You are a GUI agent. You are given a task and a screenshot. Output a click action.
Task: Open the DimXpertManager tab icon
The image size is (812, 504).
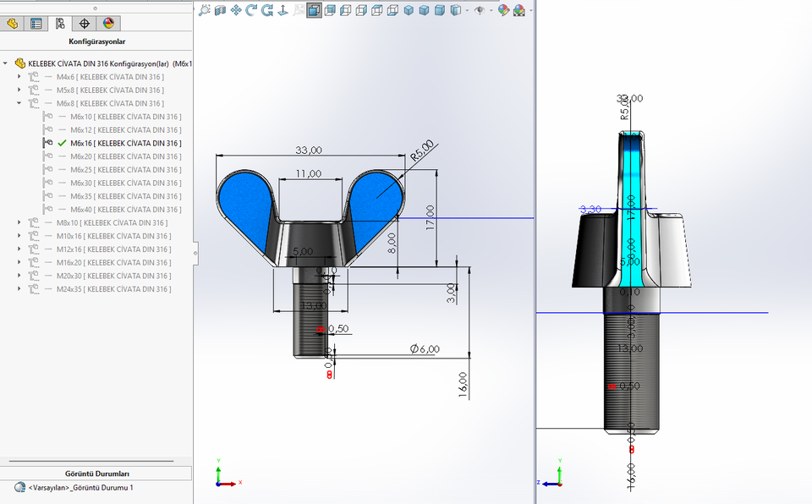[x=85, y=24]
